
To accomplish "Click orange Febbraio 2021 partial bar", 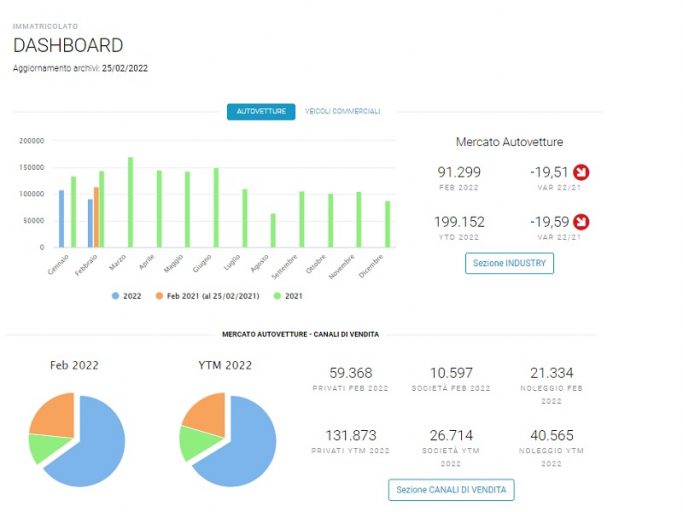I will (x=96, y=217).
